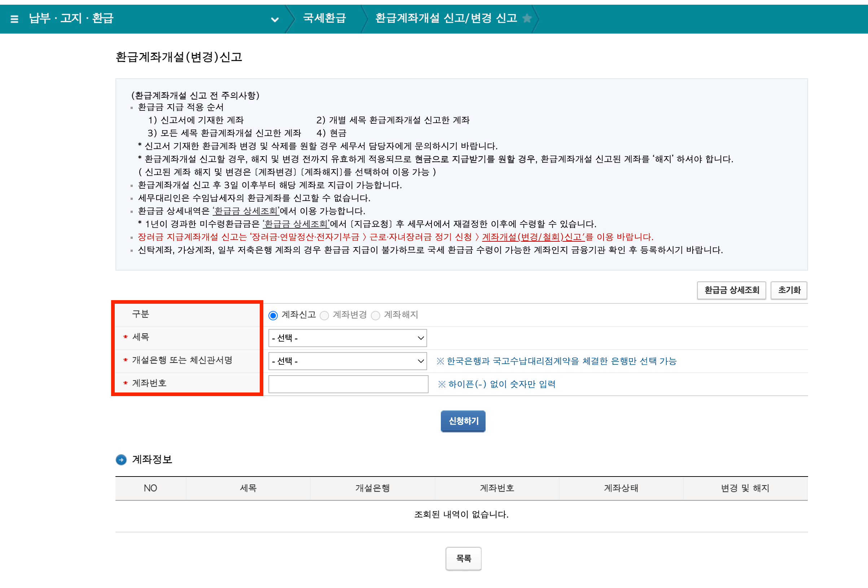Click inside the 계좌번호 input field
Image resolution: width=868 pixels, height=588 pixels.
pos(347,384)
